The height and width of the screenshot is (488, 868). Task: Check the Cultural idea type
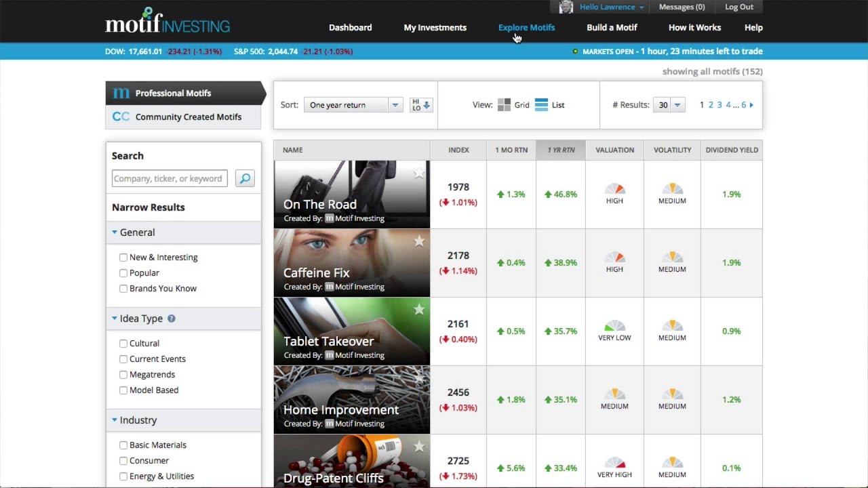pos(123,344)
